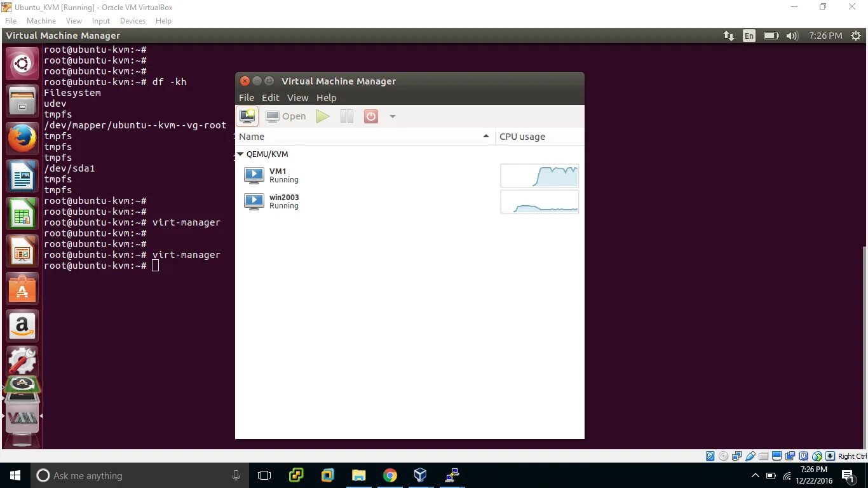Select the win2003 virtual machine row
Image resolution: width=868 pixels, height=488 pixels.
(410, 201)
